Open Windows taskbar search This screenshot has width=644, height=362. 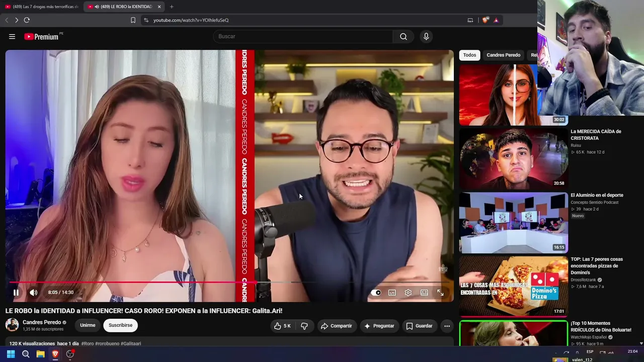click(x=26, y=354)
